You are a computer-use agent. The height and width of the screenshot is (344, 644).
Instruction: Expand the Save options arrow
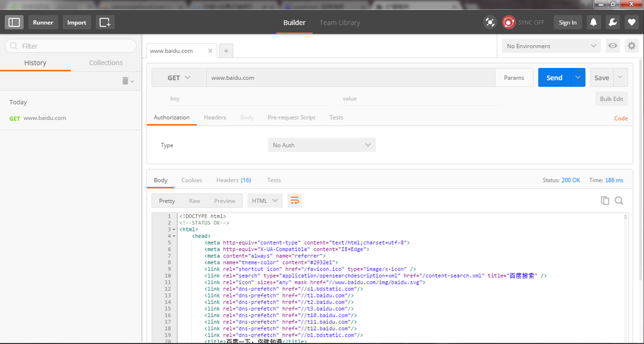pyautogui.click(x=621, y=77)
